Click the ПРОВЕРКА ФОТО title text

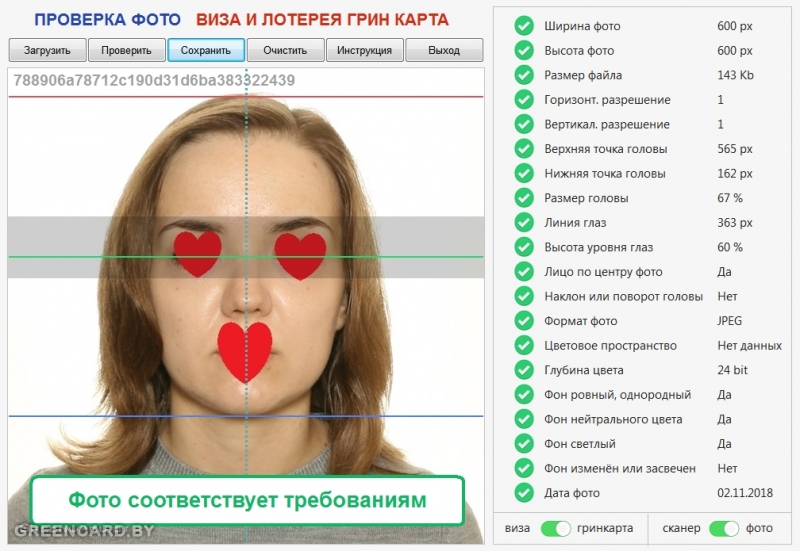107,20
